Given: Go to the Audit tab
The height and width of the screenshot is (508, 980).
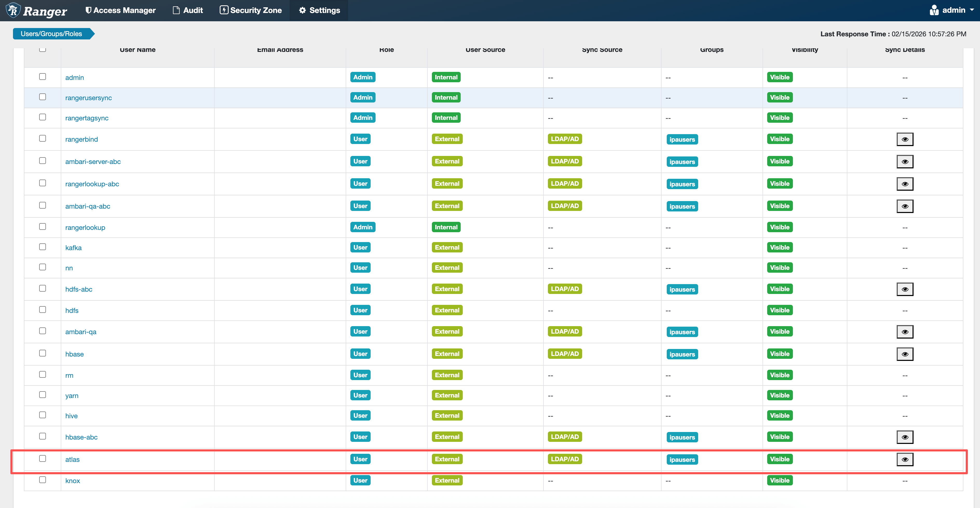Looking at the screenshot, I should pos(188,10).
